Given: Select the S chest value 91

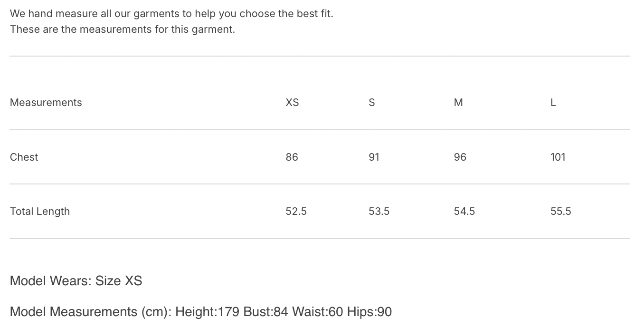Looking at the screenshot, I should point(374,157).
